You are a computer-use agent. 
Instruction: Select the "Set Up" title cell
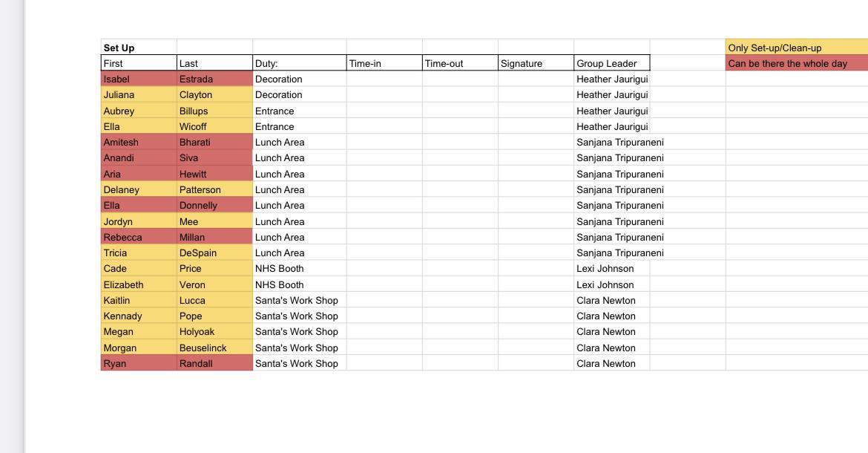pos(139,48)
